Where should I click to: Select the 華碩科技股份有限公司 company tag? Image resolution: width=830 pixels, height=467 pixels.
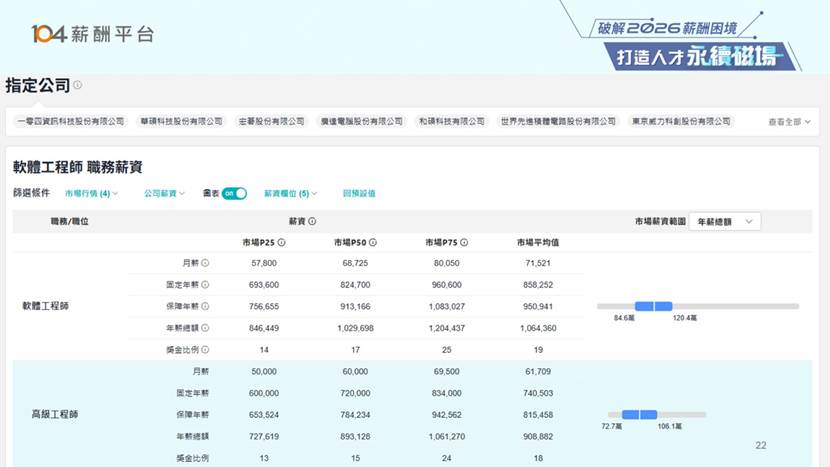181,121
